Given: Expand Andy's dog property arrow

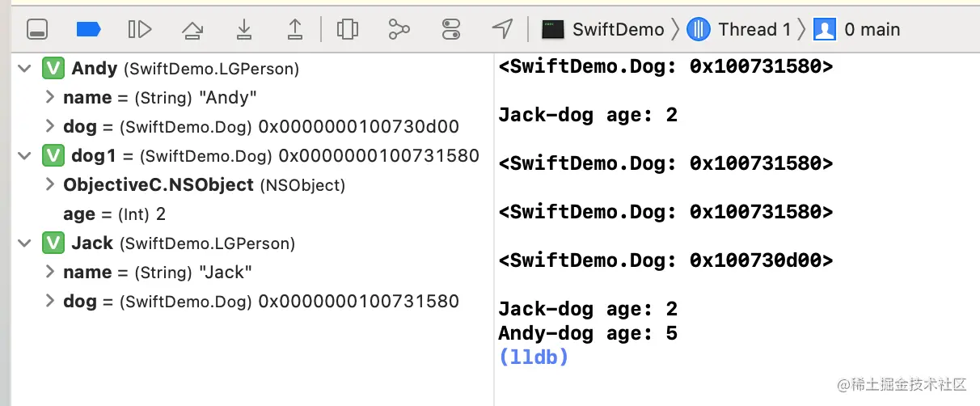Looking at the screenshot, I should point(50,127).
